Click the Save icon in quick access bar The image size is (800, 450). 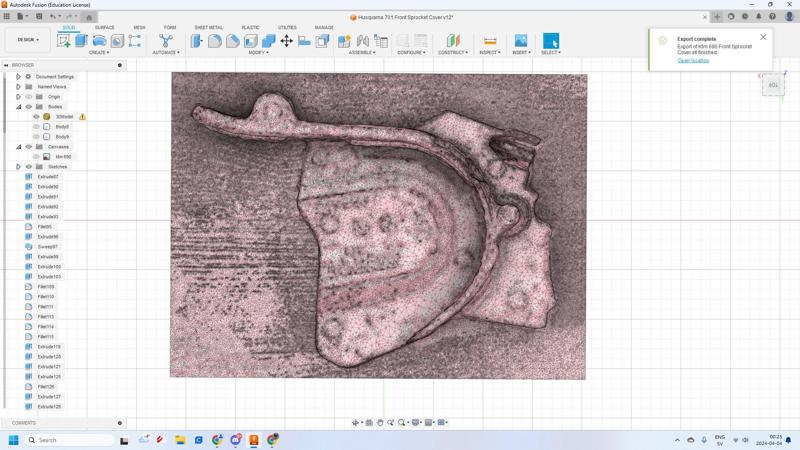pyautogui.click(x=39, y=16)
